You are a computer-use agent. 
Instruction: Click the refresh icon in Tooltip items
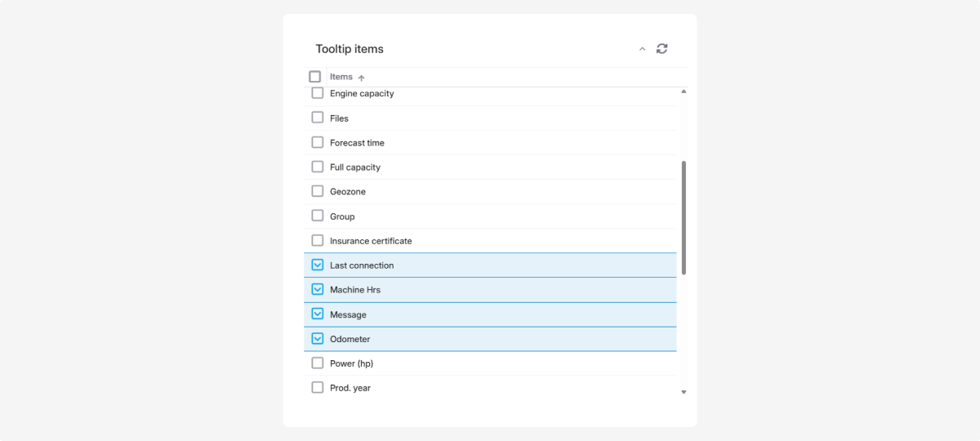(661, 49)
